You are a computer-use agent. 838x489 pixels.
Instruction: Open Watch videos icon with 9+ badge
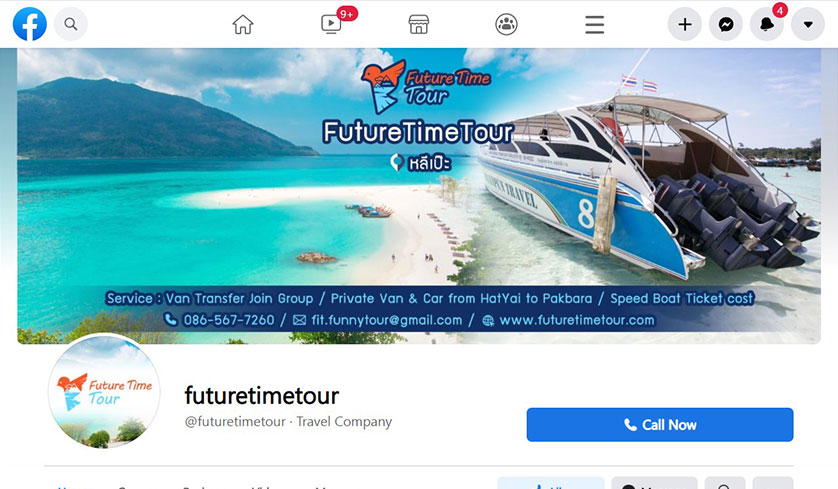point(331,24)
